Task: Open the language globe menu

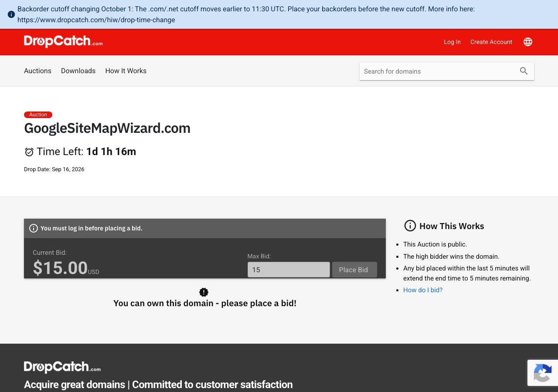Action: click(528, 42)
